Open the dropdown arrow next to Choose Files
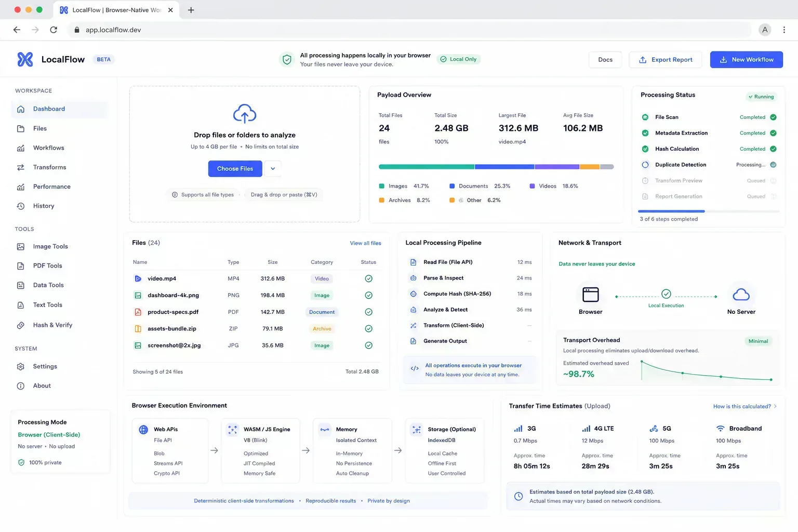 point(273,168)
